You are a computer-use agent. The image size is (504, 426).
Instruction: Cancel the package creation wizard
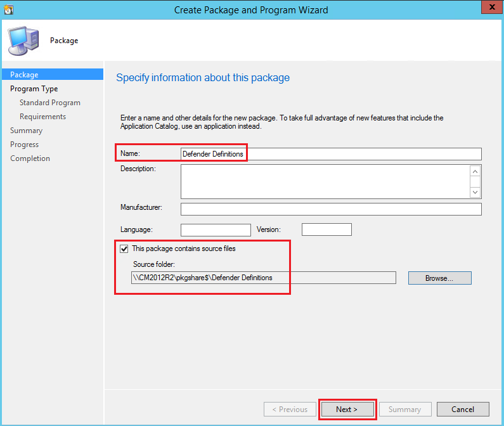463,410
